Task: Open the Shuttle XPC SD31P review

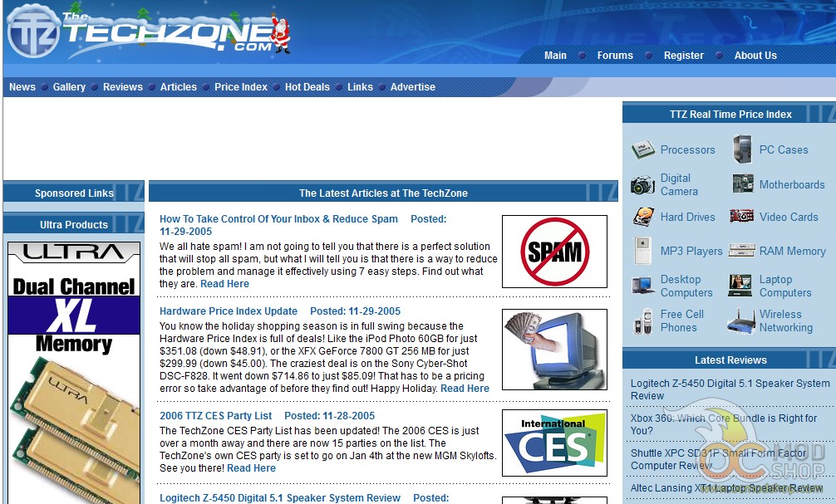Action: click(718, 459)
